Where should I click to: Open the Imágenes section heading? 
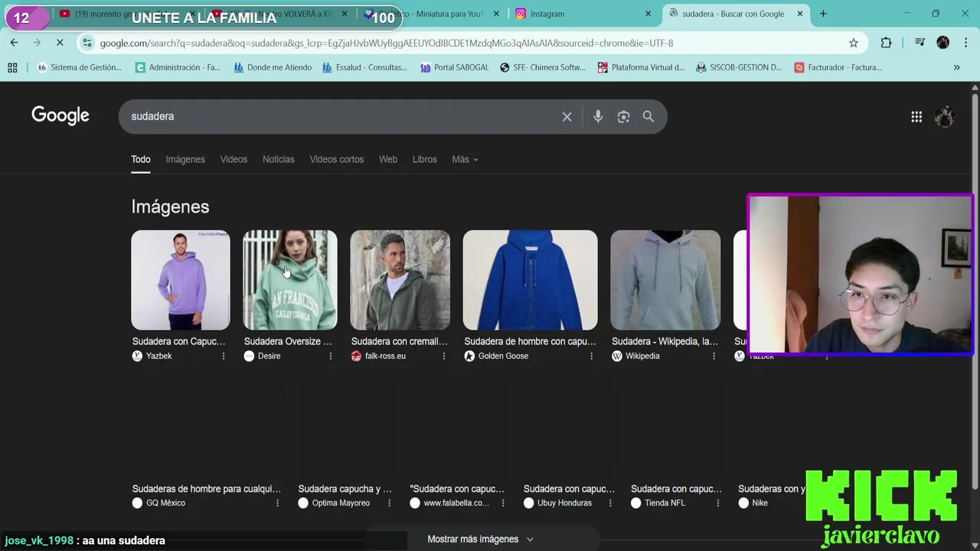click(170, 207)
